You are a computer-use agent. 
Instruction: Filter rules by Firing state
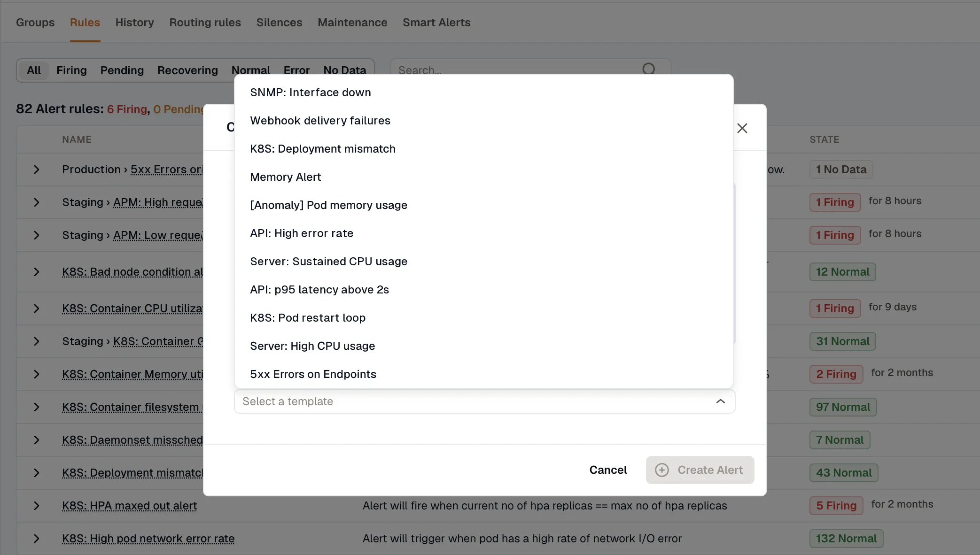click(x=71, y=70)
